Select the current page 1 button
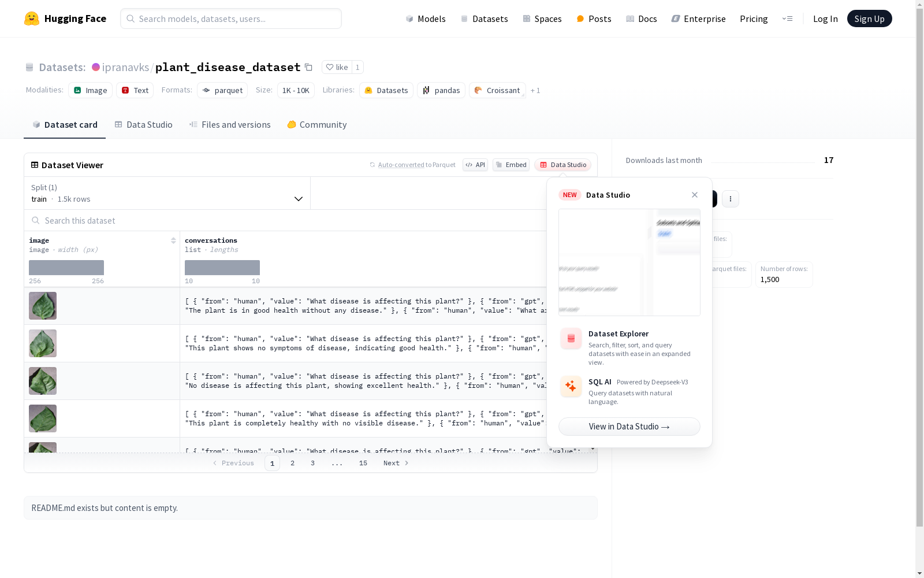 (272, 463)
